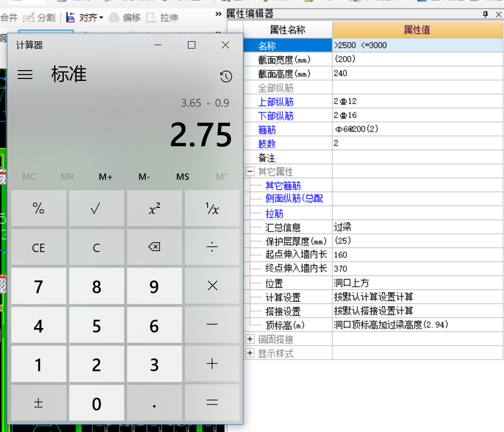Close the 属性编辑器 panel
504x432 pixels.
pos(499,14)
